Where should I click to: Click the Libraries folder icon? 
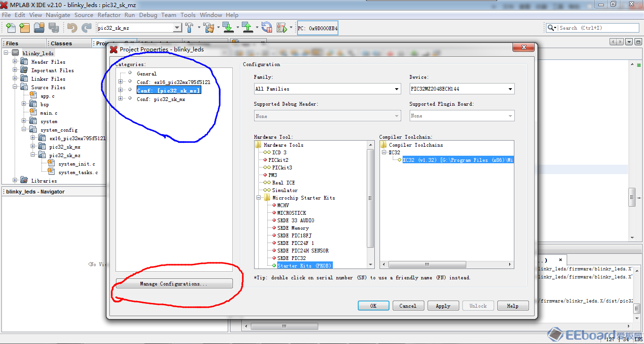tap(24, 181)
